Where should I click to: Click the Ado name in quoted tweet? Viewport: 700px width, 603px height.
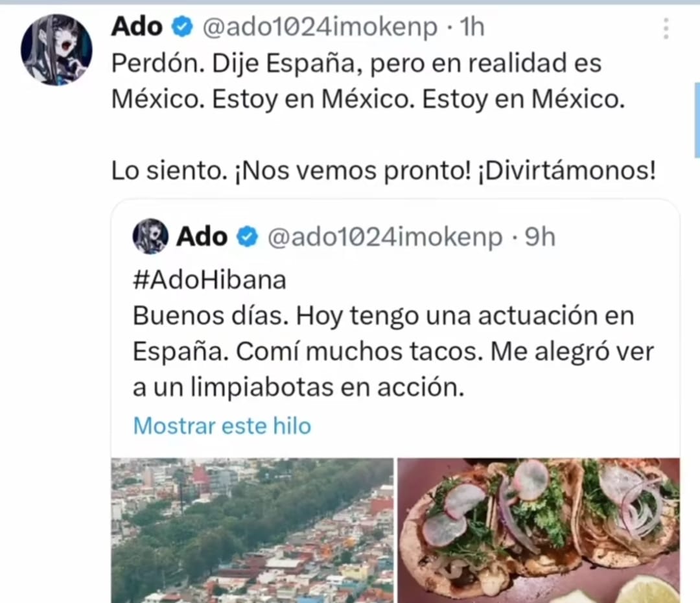click(202, 236)
